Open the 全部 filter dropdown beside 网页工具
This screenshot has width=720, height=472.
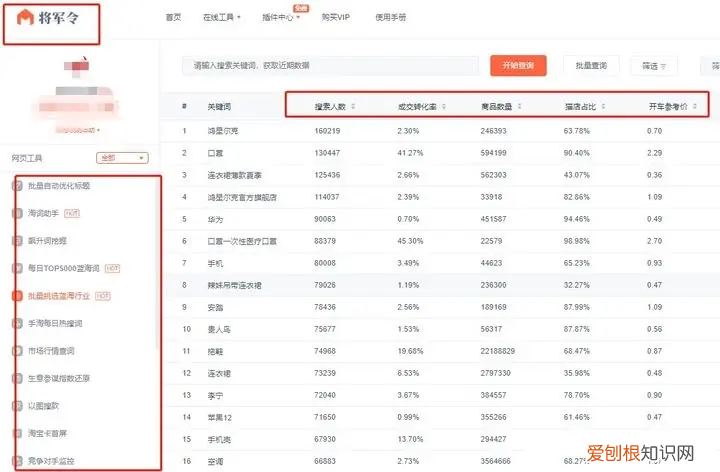(x=122, y=158)
